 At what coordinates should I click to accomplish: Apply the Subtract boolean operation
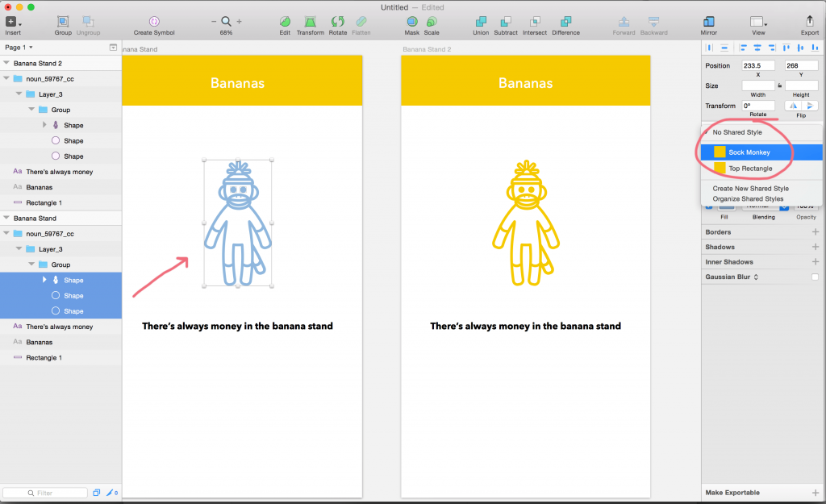(x=506, y=22)
